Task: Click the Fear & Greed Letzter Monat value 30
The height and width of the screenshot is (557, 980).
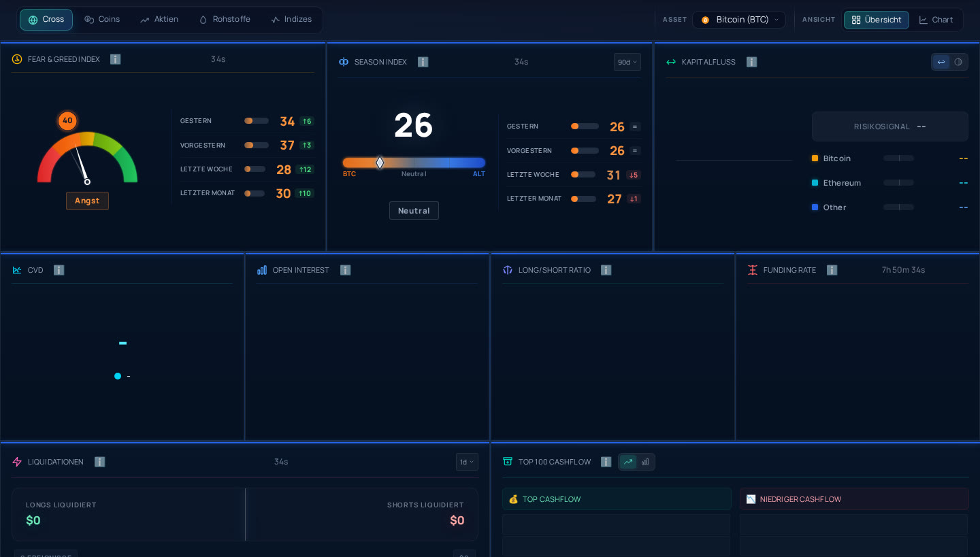Action: tap(283, 193)
